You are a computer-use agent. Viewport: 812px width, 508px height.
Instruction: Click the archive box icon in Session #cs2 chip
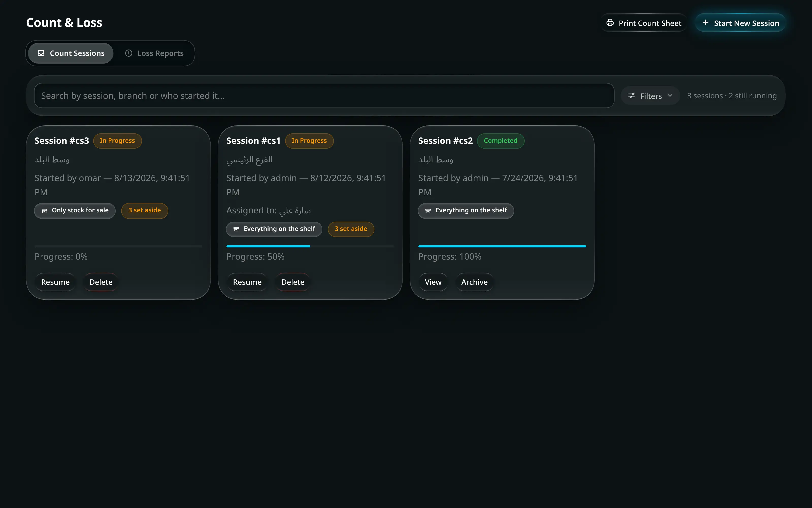click(x=428, y=211)
